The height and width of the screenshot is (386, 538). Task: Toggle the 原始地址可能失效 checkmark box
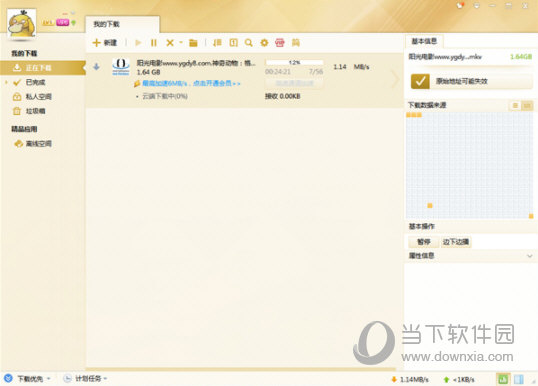[x=420, y=81]
